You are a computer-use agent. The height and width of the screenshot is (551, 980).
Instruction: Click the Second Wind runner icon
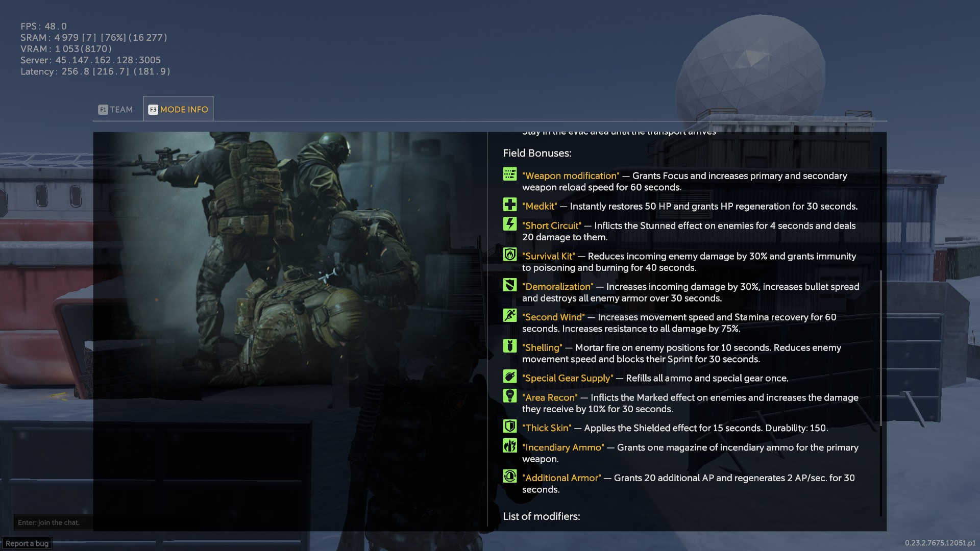click(509, 315)
